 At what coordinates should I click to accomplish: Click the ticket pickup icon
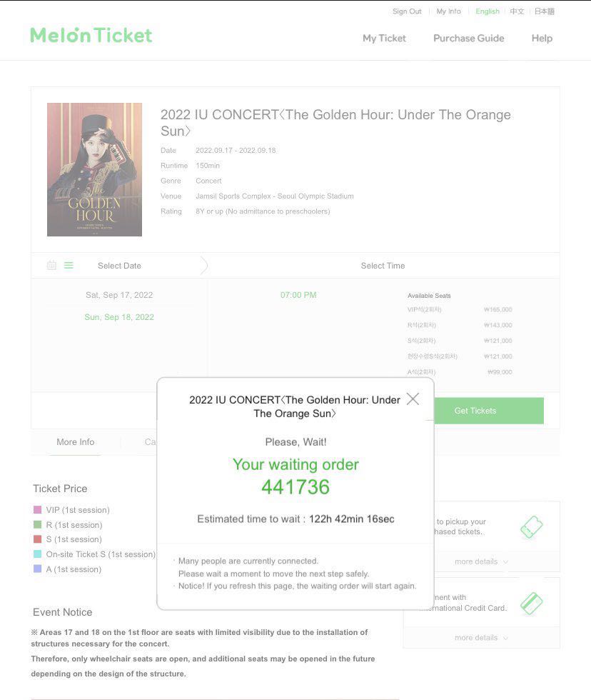coord(531,527)
